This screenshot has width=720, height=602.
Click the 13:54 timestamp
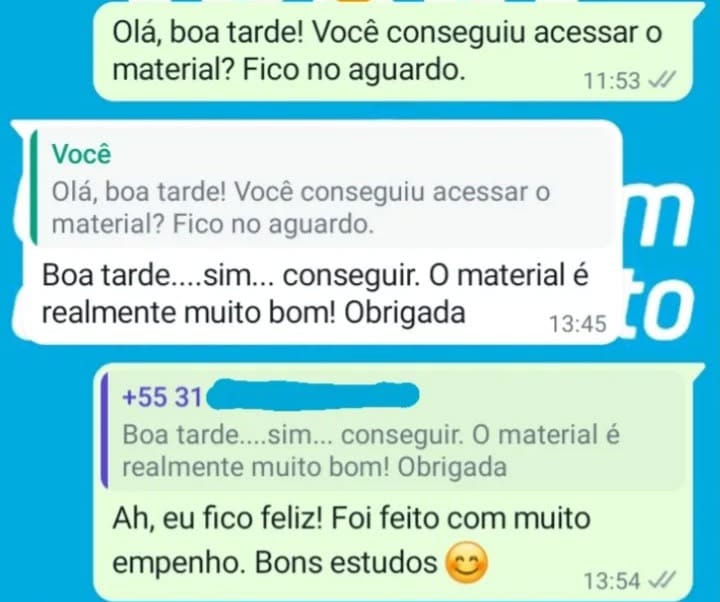point(612,581)
